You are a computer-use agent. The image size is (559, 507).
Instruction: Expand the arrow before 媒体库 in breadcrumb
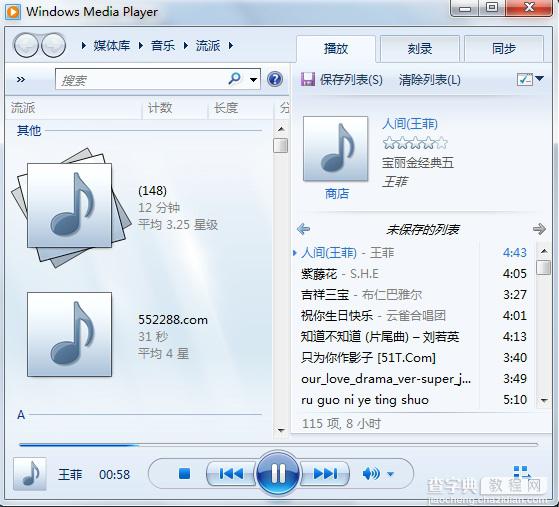(83, 46)
